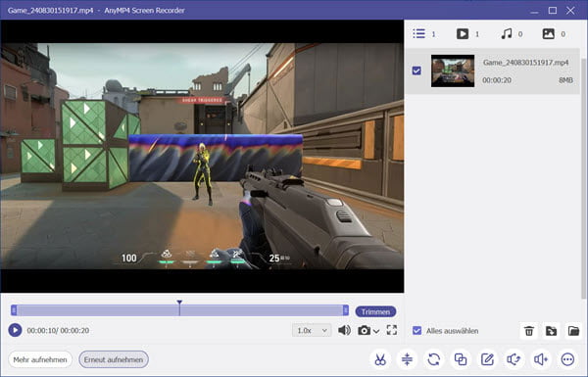Open the video compressor tool
This screenshot has height=377, width=588.
tap(407, 359)
